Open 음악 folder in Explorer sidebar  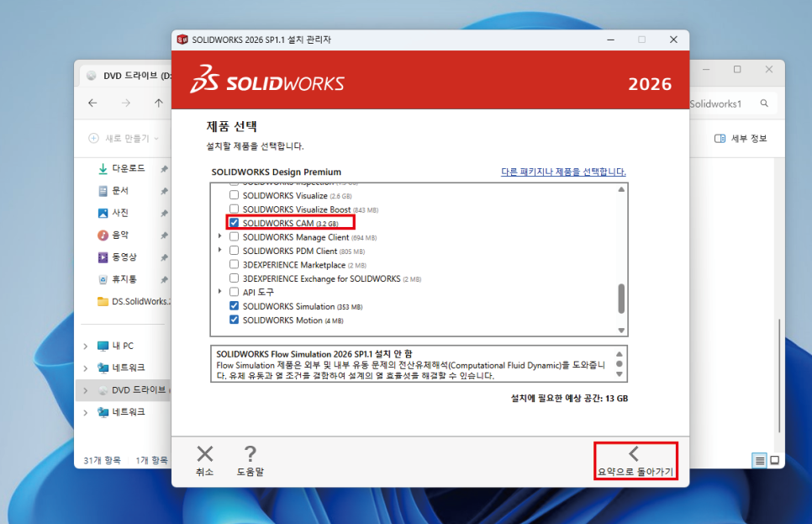click(120, 235)
